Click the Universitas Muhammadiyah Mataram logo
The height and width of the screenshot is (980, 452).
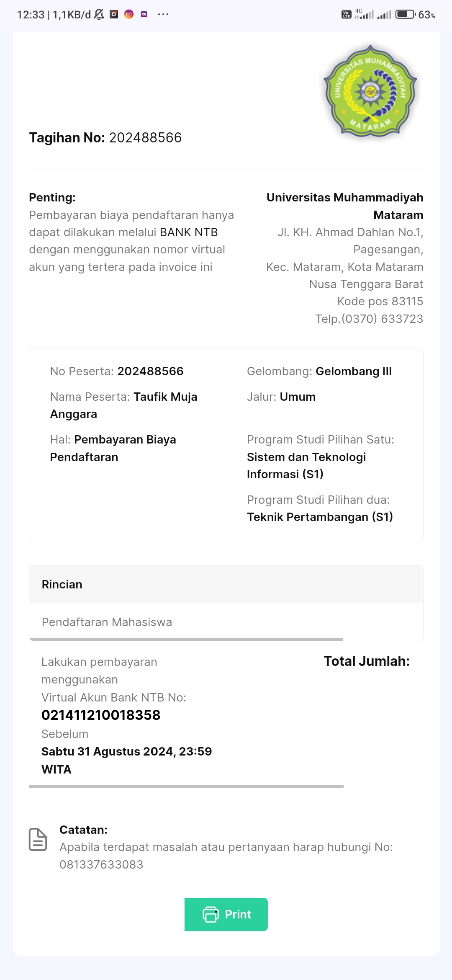(370, 91)
